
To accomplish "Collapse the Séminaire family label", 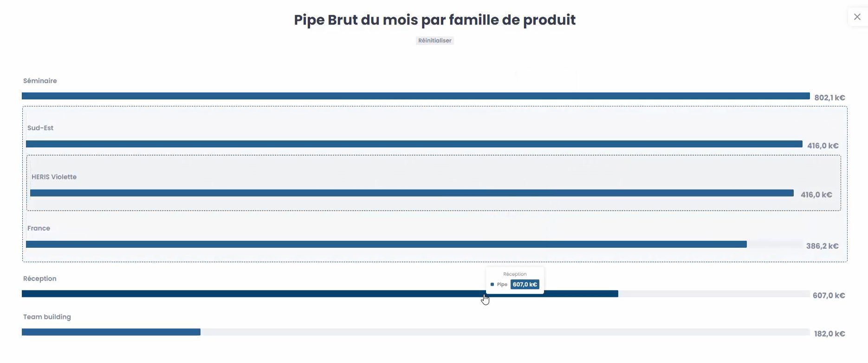I will pyautogui.click(x=40, y=81).
